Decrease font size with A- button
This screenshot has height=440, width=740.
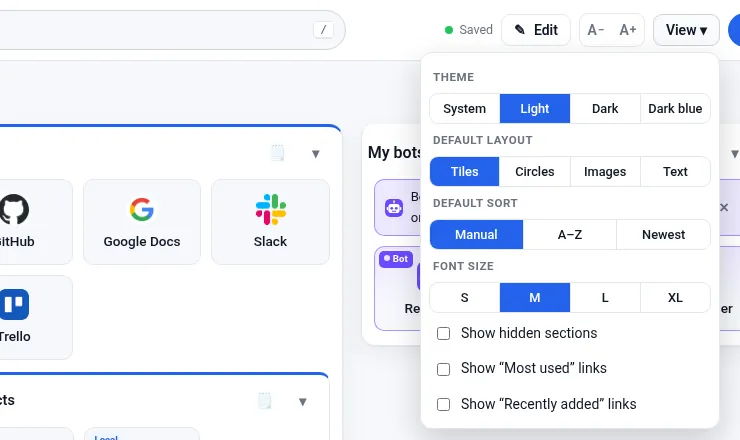point(596,30)
